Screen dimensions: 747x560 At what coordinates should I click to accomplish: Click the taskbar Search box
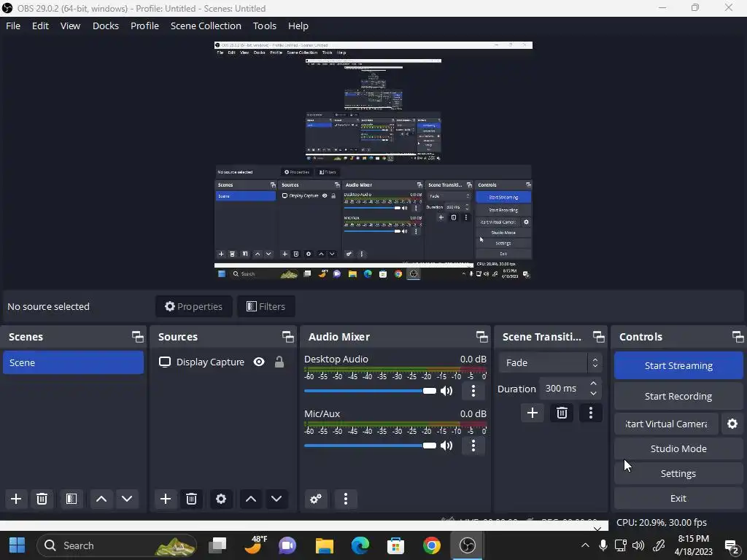117,545
